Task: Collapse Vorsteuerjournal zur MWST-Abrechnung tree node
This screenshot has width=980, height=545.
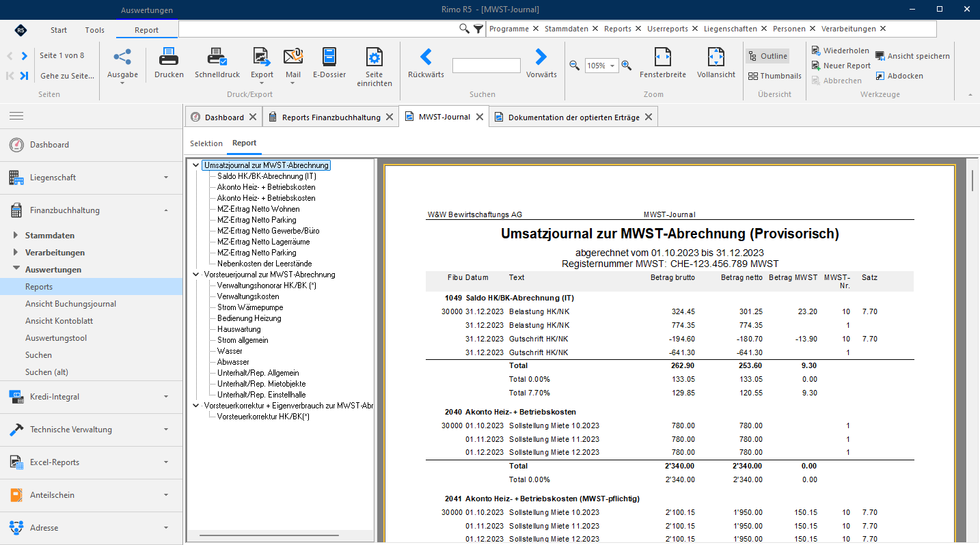Action: [196, 275]
